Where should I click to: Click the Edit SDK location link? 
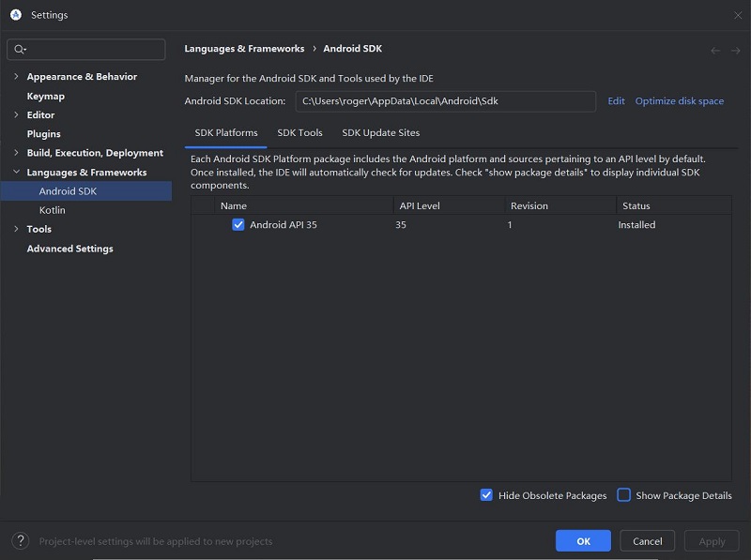(x=616, y=101)
